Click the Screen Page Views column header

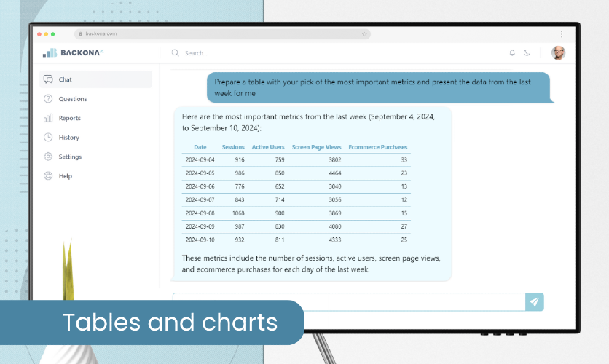[317, 147]
